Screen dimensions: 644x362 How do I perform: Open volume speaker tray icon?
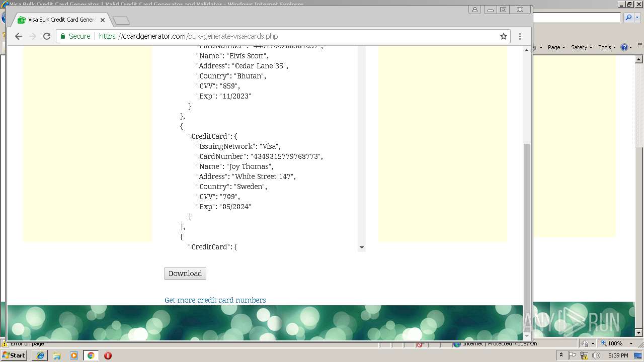[x=596, y=355]
